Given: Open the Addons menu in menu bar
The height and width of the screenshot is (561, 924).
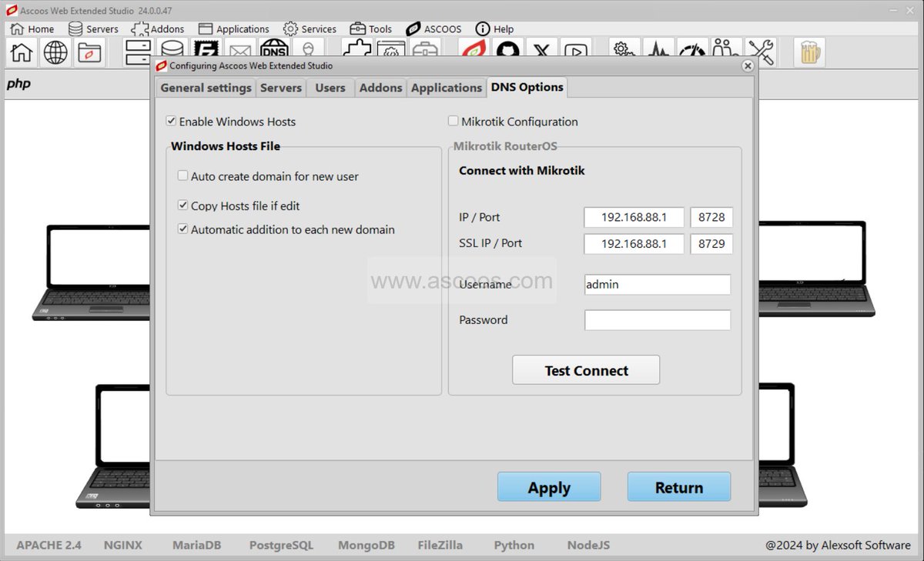Looking at the screenshot, I should 158,28.
